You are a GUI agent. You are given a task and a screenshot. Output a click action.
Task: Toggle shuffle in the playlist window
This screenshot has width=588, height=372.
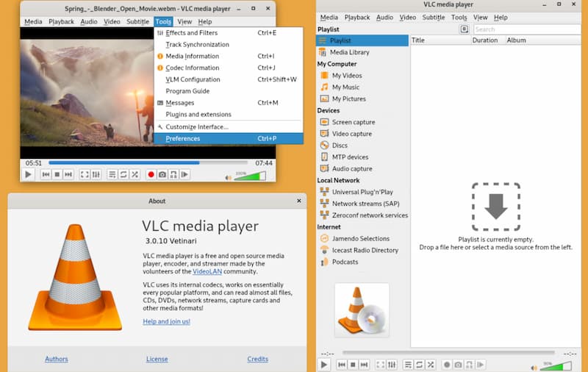(x=431, y=364)
